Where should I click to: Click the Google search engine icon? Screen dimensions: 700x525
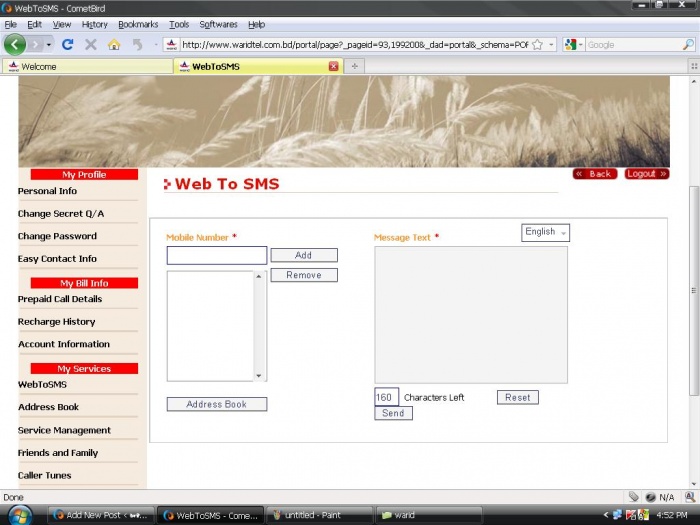[x=570, y=45]
